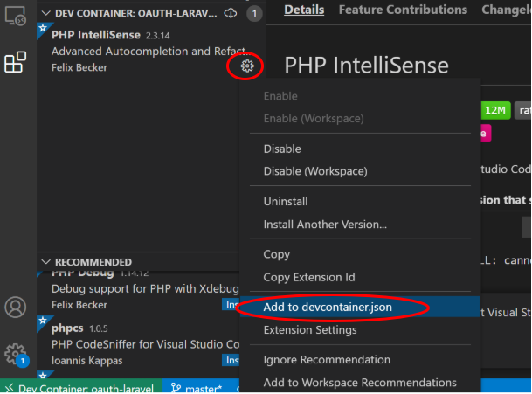Image resolution: width=532 pixels, height=394 pixels.
Task: Open the Extensions view icon
Action: [x=15, y=62]
